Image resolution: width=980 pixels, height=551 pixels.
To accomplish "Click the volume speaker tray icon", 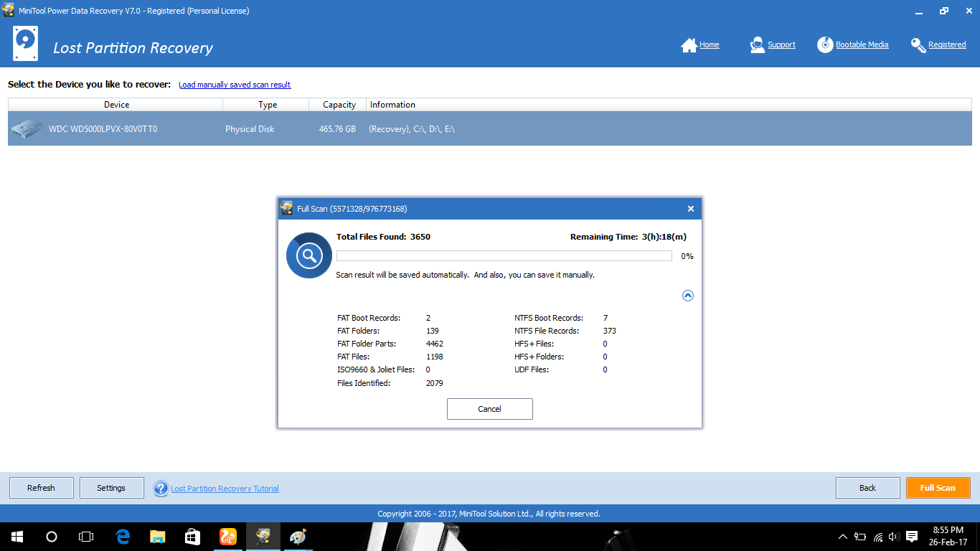I will 894,537.
